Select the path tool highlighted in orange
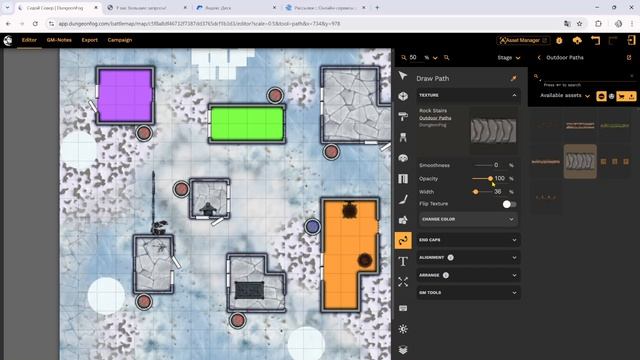 pos(403,240)
